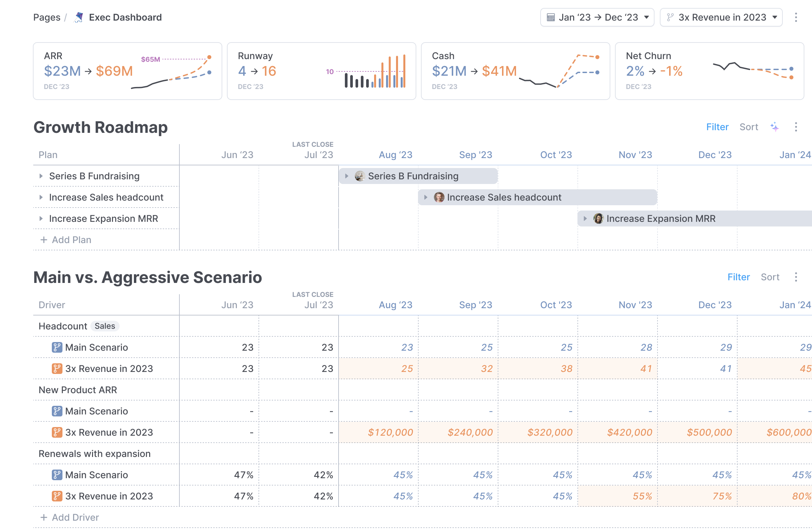812x530 pixels.
Task: Open Growth Roadmap section three-dot menu
Action: tap(796, 127)
